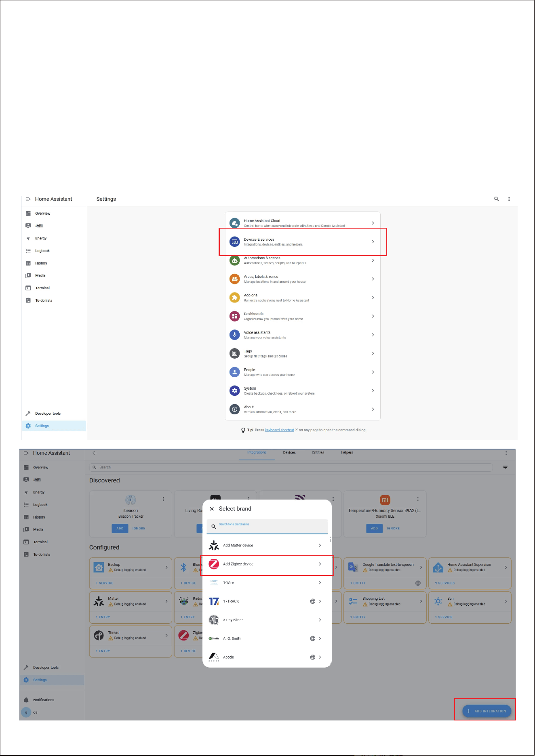Click search magnifier in Settings header
The width and height of the screenshot is (535, 756).
coord(497,199)
